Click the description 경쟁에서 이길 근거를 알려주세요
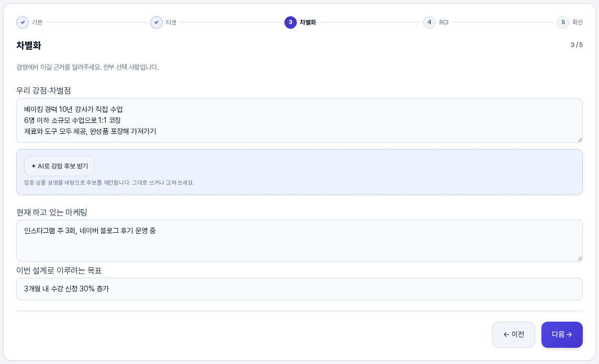This screenshot has height=364, width=599. click(x=59, y=67)
